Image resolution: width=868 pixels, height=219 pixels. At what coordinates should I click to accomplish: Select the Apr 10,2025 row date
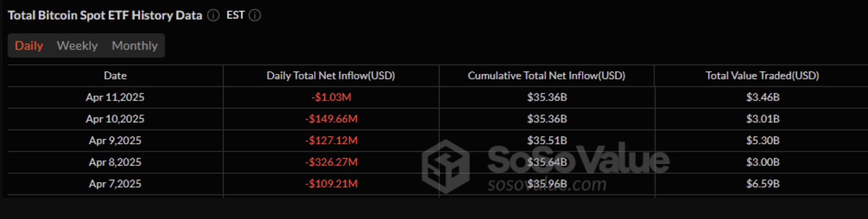coord(115,119)
